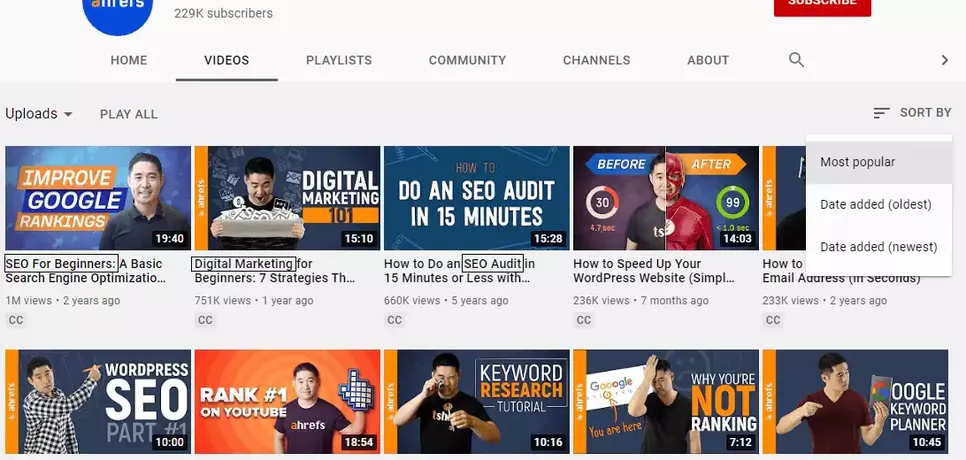Choose Date added (newest) option
Screen dimensions: 966x460
[879, 247]
